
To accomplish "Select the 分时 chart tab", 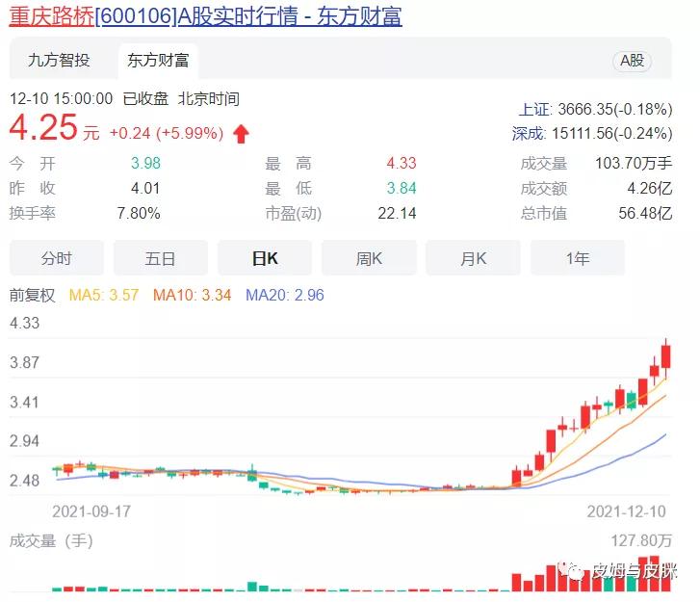I will 56,258.
